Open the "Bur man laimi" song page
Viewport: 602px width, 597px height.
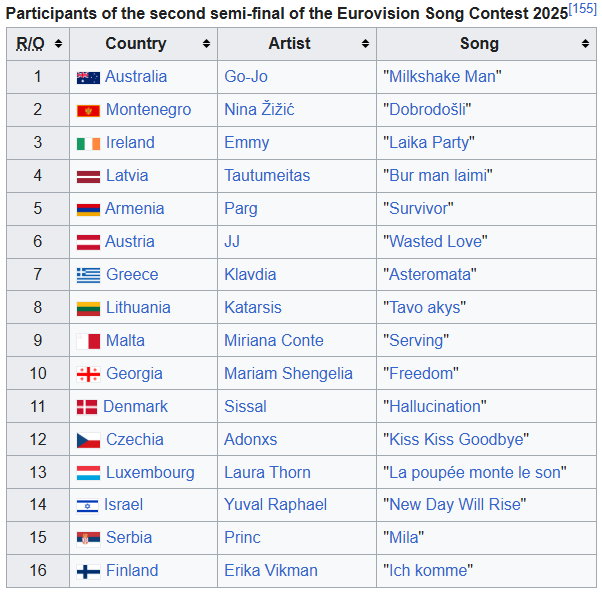(x=437, y=175)
